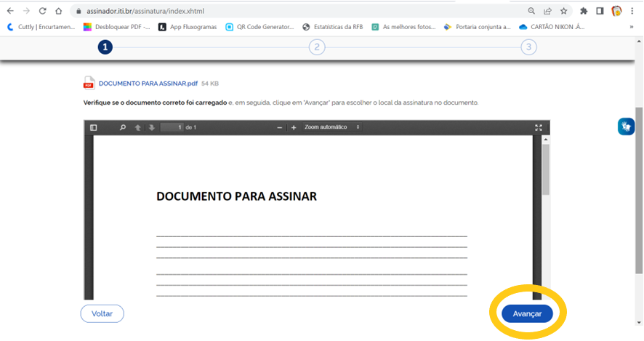Open the VLibras accessibility widget
Image resolution: width=644 pixels, height=341 pixels.
pos(626,127)
